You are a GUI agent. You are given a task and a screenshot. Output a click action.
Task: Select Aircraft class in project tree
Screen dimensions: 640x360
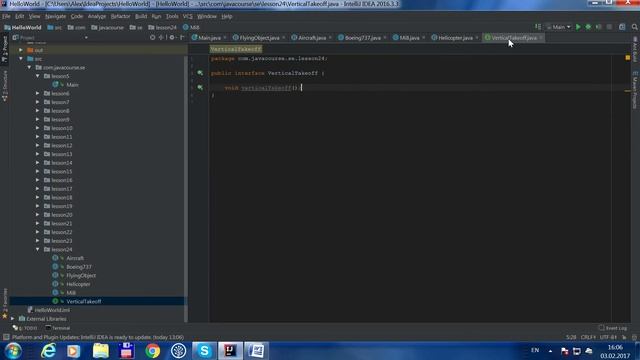pyautogui.click(x=75, y=258)
